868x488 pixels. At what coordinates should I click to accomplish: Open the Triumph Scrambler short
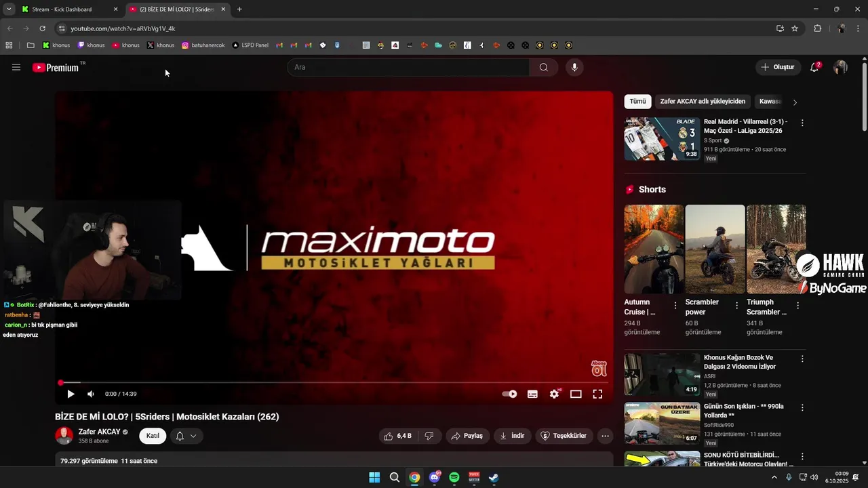[776, 249]
